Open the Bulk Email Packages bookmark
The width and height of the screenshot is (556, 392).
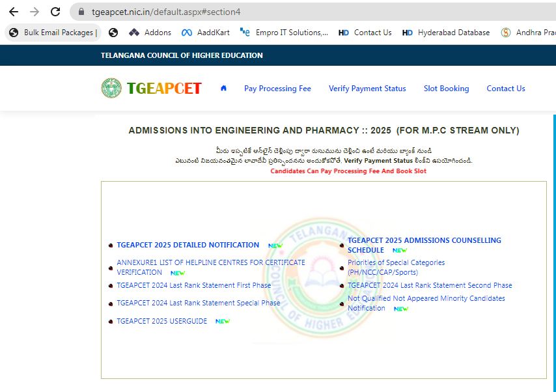click(x=53, y=33)
